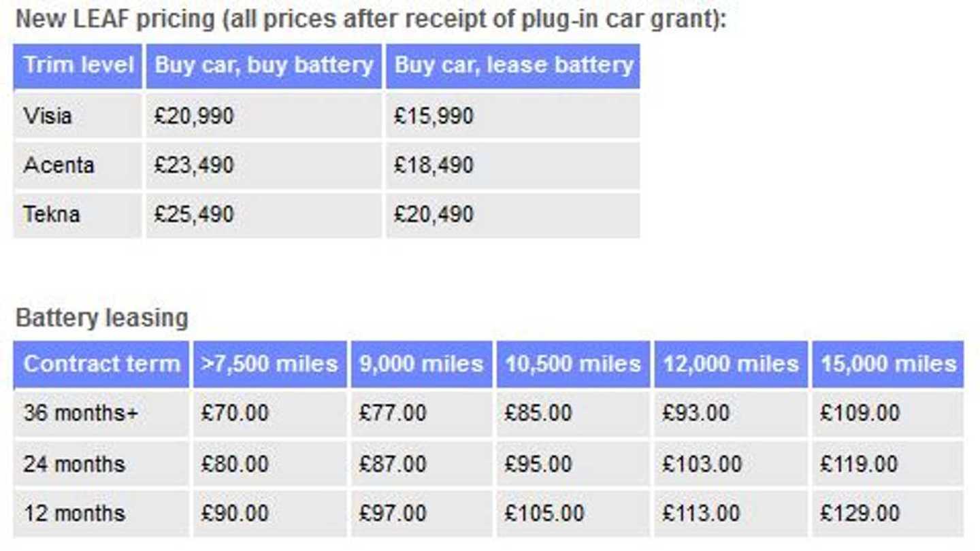
Task: Select the 15,000 miles column header
Action: tap(888, 363)
